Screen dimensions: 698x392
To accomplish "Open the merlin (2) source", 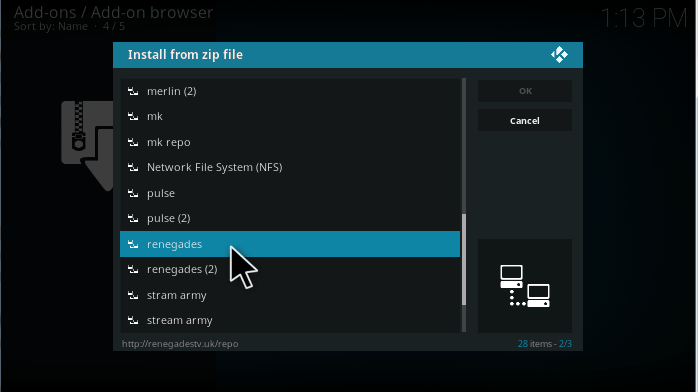I will pos(290,91).
